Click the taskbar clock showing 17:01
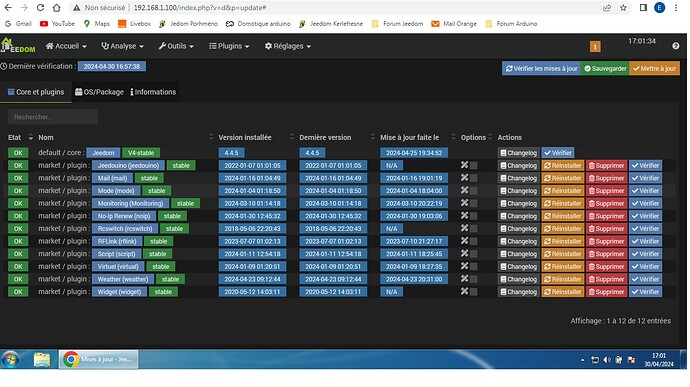This screenshot has width=690, height=387. pyautogui.click(x=659, y=359)
